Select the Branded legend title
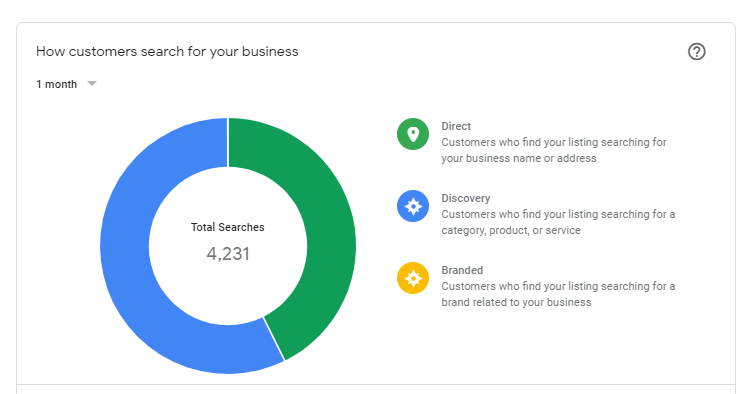The height and width of the screenshot is (394, 756). click(462, 270)
